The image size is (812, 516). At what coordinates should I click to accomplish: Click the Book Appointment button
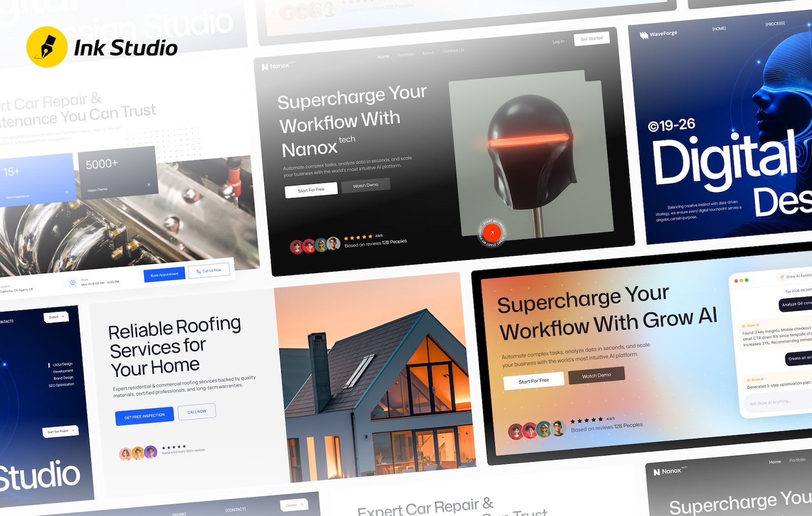164,275
